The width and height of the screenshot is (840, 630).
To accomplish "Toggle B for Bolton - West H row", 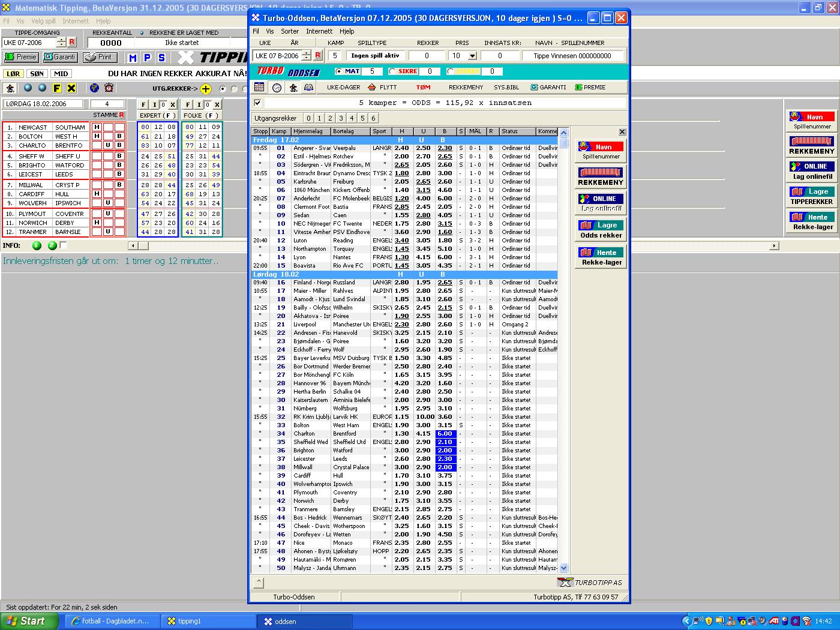I will 119,136.
